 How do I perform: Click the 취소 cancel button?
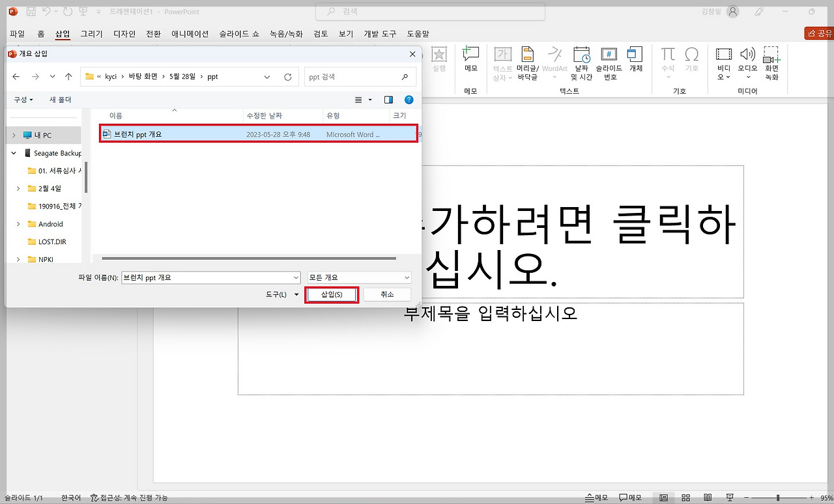tap(387, 294)
